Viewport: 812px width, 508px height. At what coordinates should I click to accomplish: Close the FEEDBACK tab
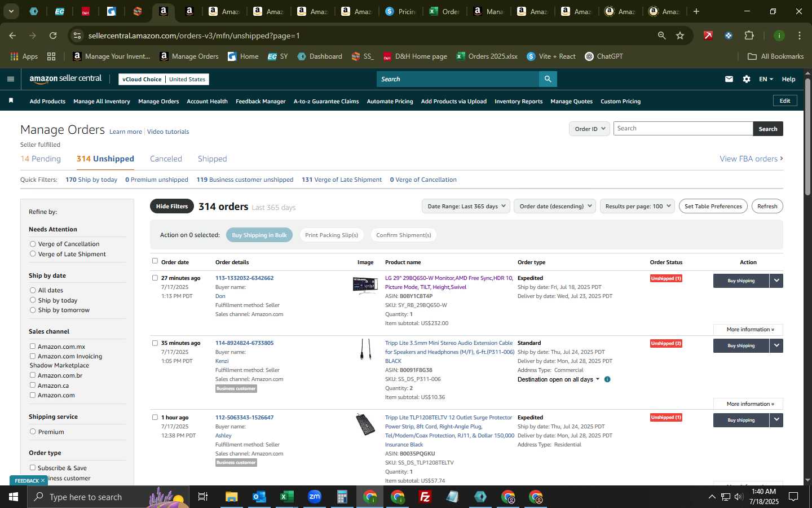tap(42, 480)
